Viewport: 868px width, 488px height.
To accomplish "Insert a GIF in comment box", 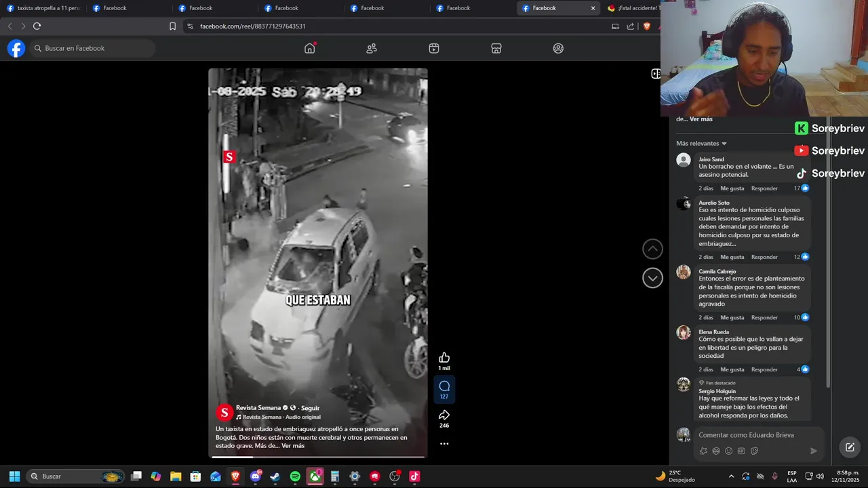I will pos(742,451).
